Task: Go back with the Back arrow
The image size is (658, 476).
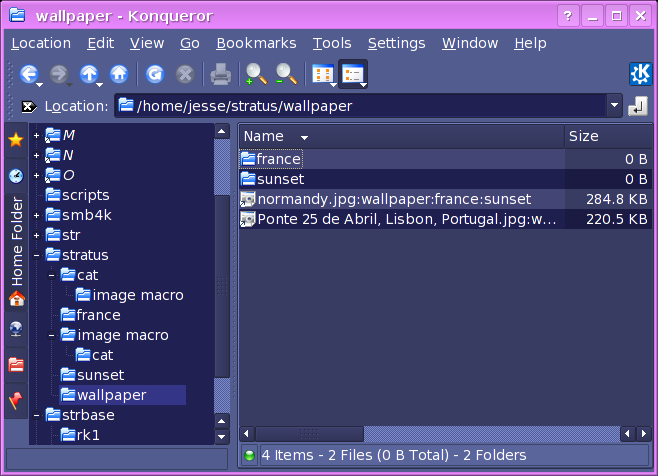Action: click(x=29, y=74)
